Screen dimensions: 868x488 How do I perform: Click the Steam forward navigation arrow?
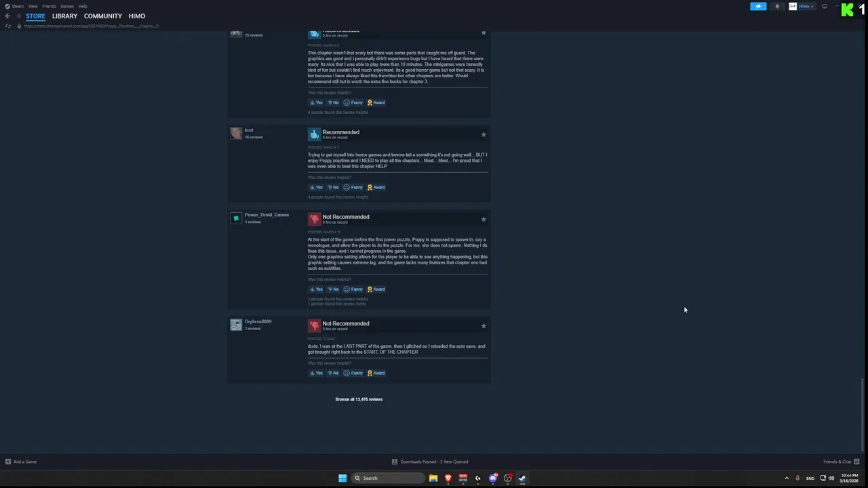point(18,16)
